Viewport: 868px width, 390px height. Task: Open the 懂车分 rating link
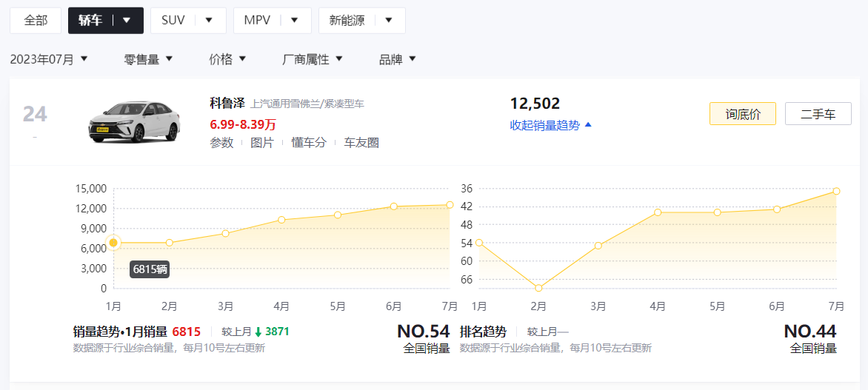[308, 143]
